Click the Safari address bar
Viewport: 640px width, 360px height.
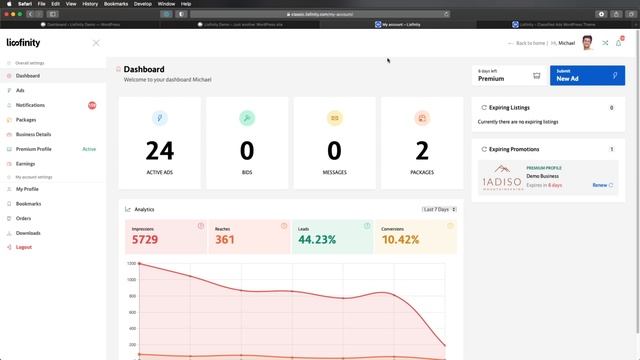coord(320,14)
